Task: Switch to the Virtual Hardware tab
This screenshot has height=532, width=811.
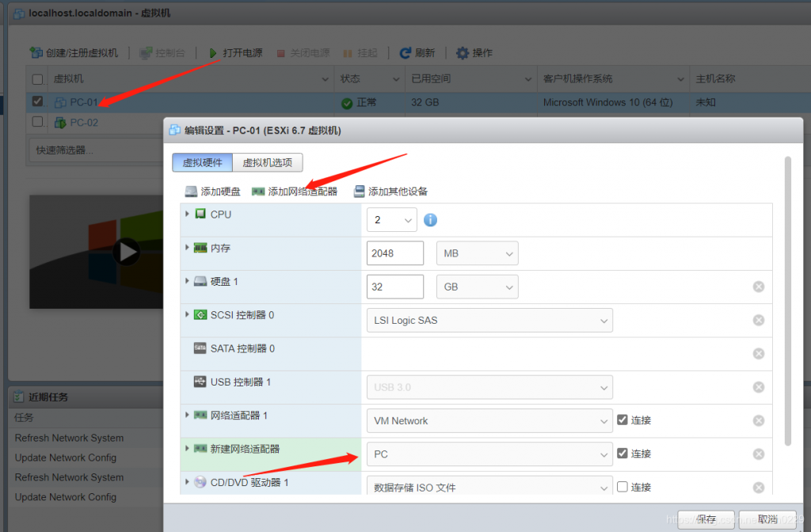Action: (x=202, y=163)
